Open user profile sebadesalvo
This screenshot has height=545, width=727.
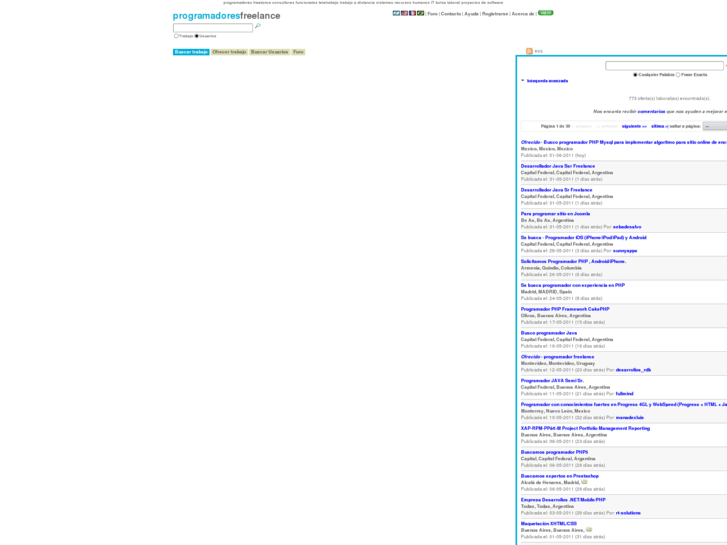pyautogui.click(x=627, y=227)
